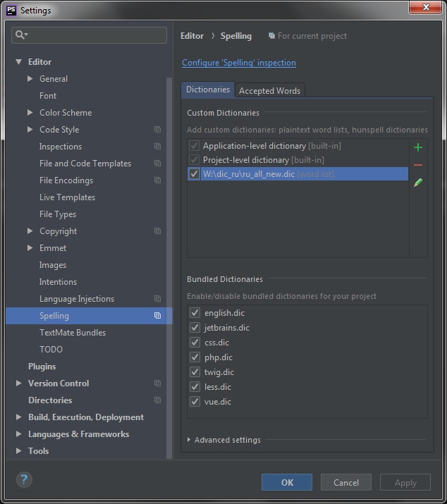Collapse the Editor tree node
Image resolution: width=447 pixels, height=504 pixels.
19,62
